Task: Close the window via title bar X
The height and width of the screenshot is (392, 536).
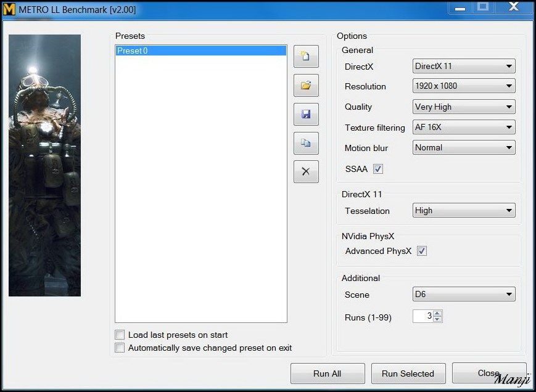Action: tap(514, 7)
